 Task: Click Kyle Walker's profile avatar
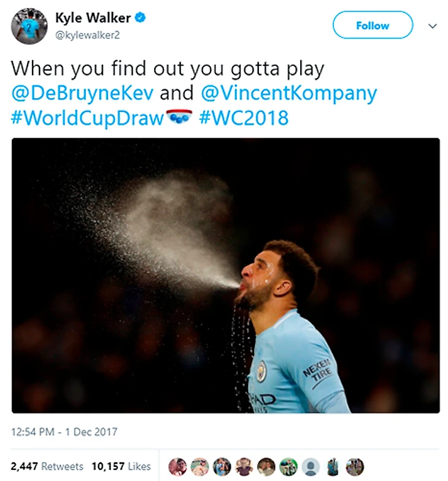click(29, 26)
